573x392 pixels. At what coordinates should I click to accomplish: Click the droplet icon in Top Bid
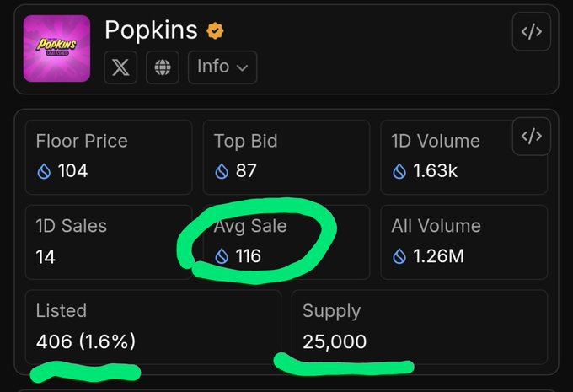point(222,171)
